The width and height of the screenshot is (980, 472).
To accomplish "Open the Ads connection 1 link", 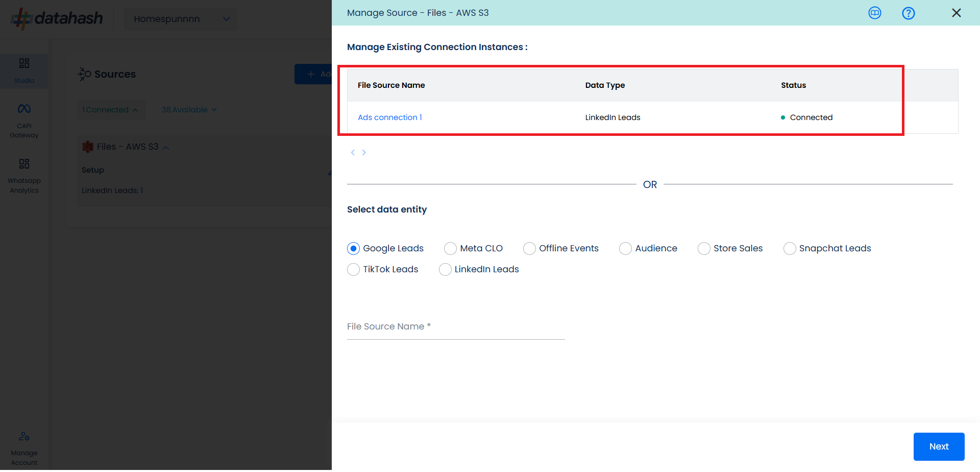I will click(x=389, y=117).
